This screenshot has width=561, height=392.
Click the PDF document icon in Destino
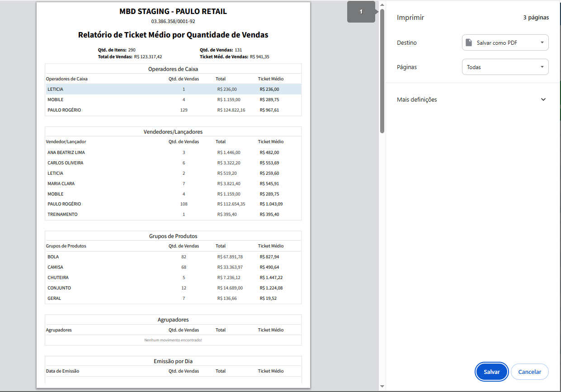[469, 42]
